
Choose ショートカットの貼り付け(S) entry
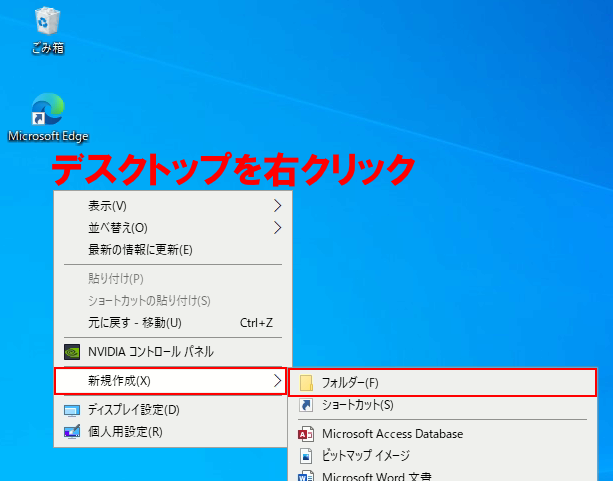click(172, 301)
